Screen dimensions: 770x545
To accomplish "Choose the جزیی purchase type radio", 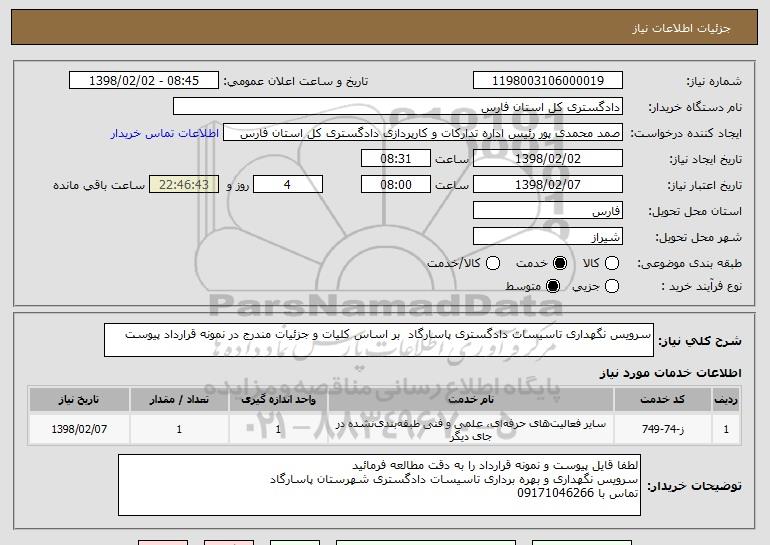I will point(612,286).
